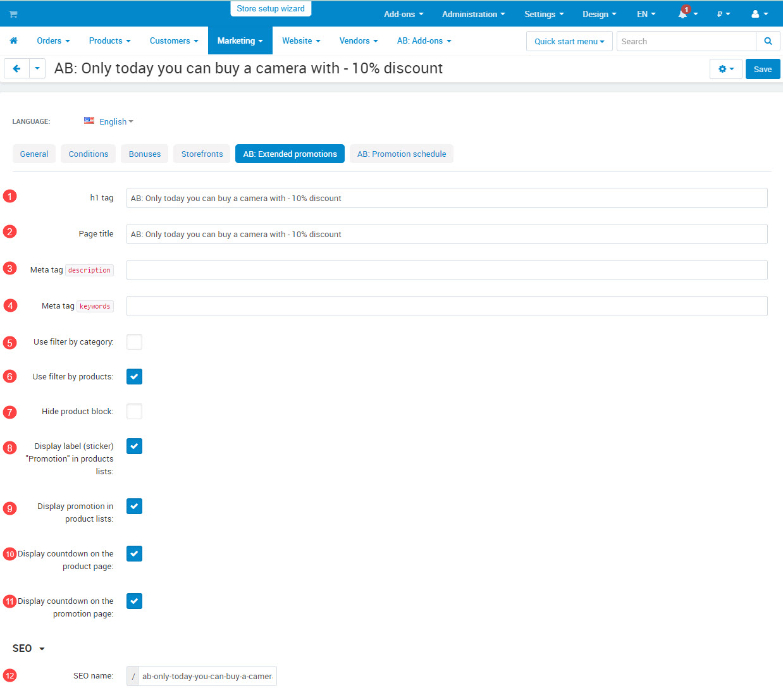The height and width of the screenshot is (700, 783).
Task: Open the Marketing menu
Action: pos(240,40)
